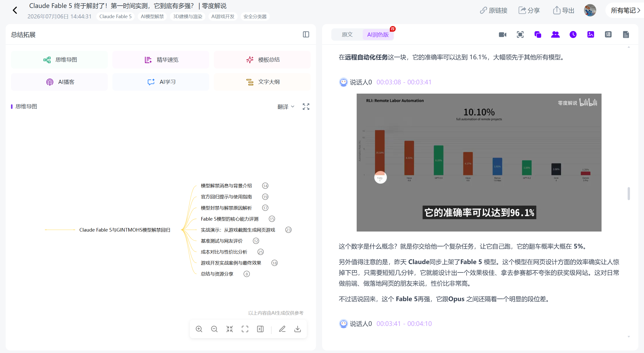Toggle the summary panel layout icon
Viewport: 644px width, 353px height.
pos(306,35)
